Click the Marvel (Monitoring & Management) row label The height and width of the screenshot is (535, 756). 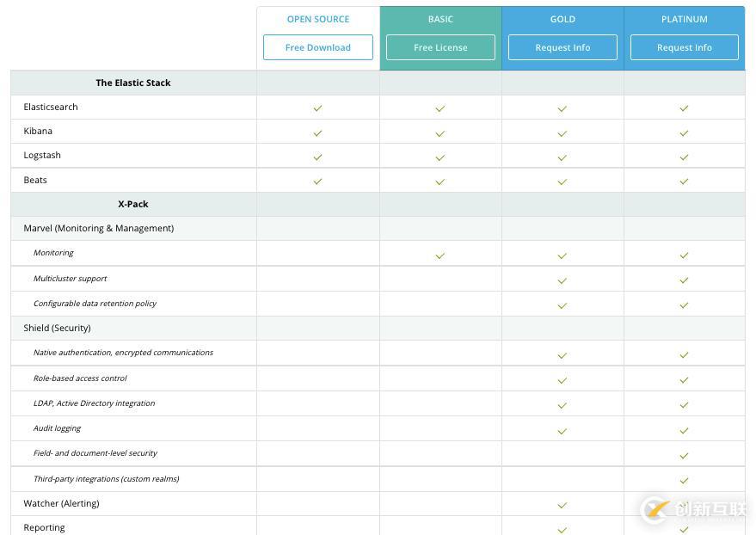pyautogui.click(x=98, y=228)
